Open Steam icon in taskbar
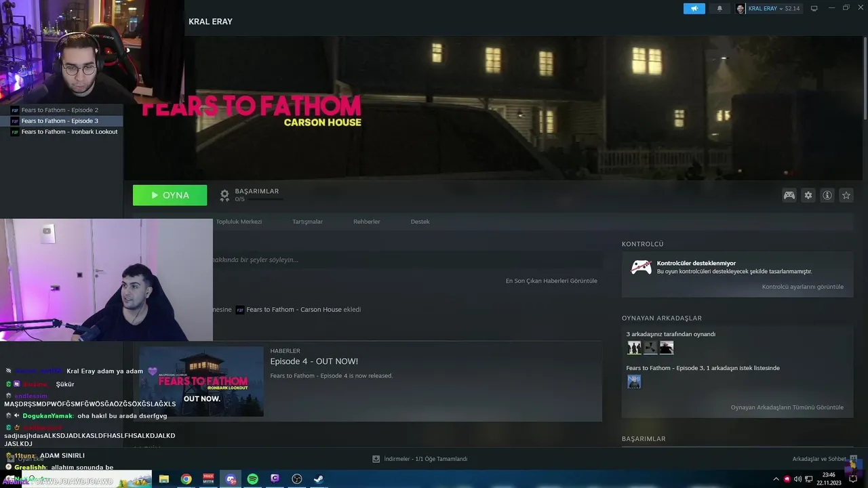Screen dimensions: 868x488 318,479
